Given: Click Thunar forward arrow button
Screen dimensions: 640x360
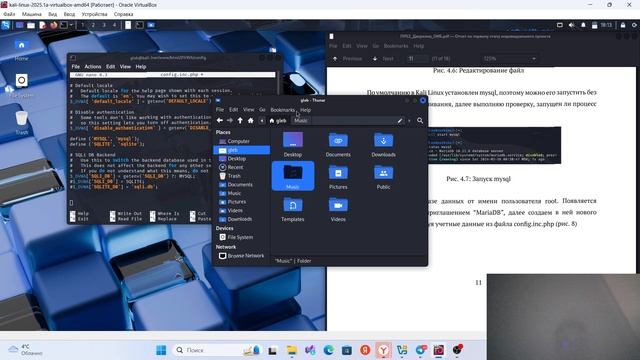Looking at the screenshot, I should tap(230, 120).
